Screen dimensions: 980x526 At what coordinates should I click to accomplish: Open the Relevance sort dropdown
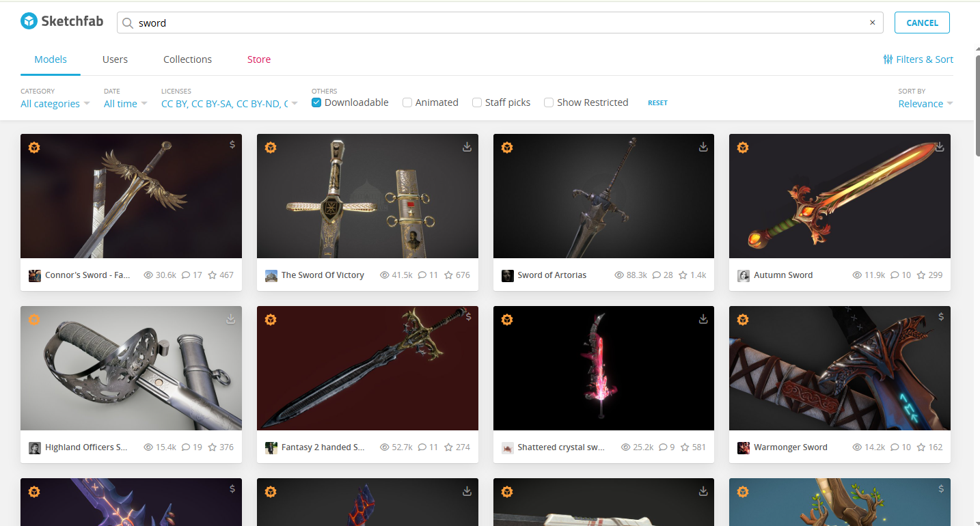[x=925, y=104]
